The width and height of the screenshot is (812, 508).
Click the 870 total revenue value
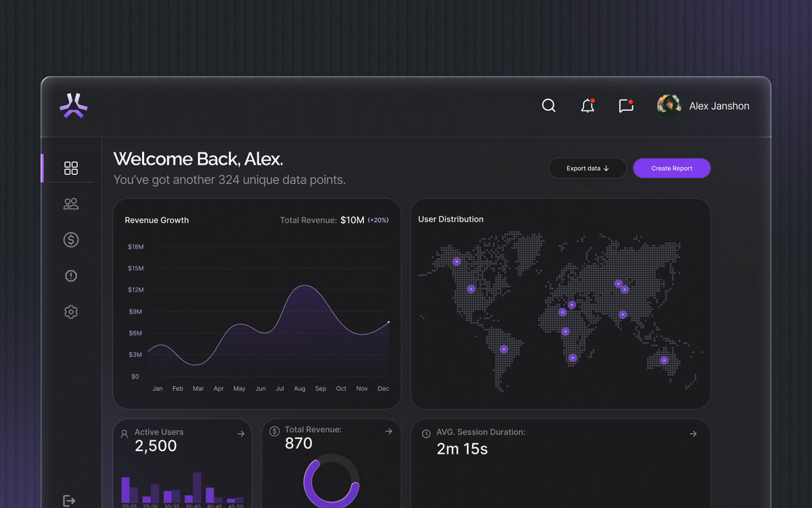[x=298, y=444]
